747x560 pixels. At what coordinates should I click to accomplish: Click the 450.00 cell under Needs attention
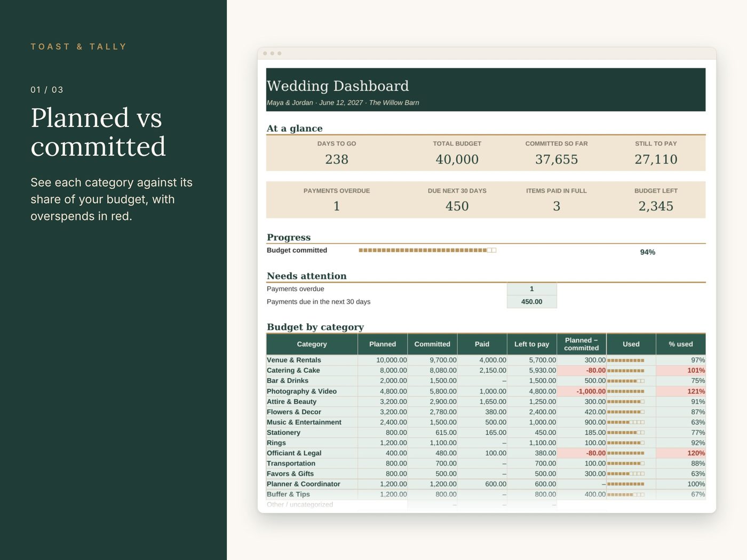531,302
